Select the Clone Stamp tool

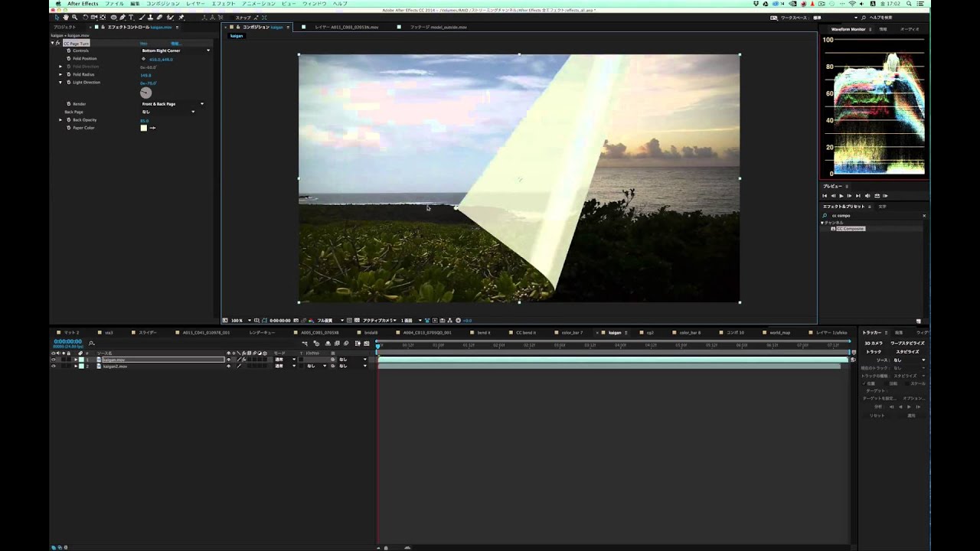click(x=150, y=17)
